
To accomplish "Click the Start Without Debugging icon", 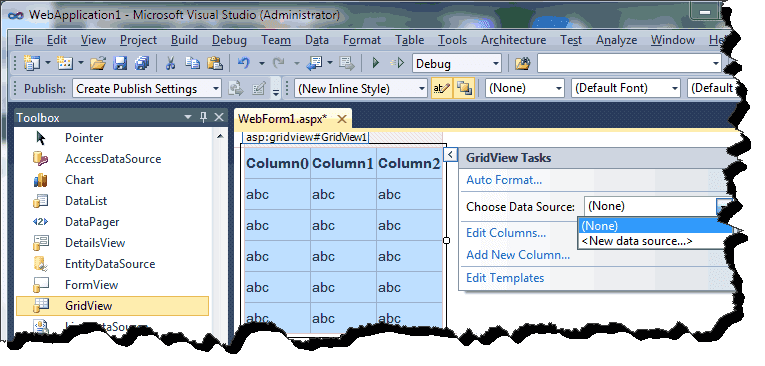I will 398,63.
